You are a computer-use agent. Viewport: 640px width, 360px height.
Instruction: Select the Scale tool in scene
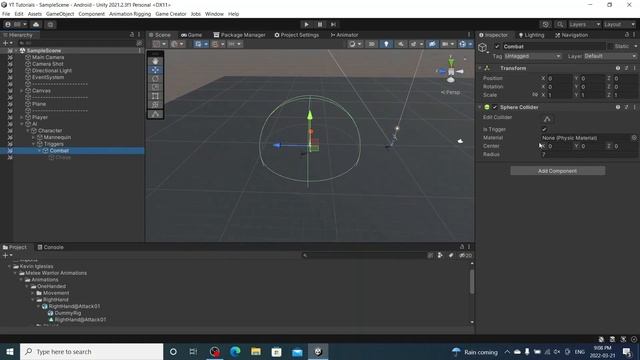tap(155, 87)
